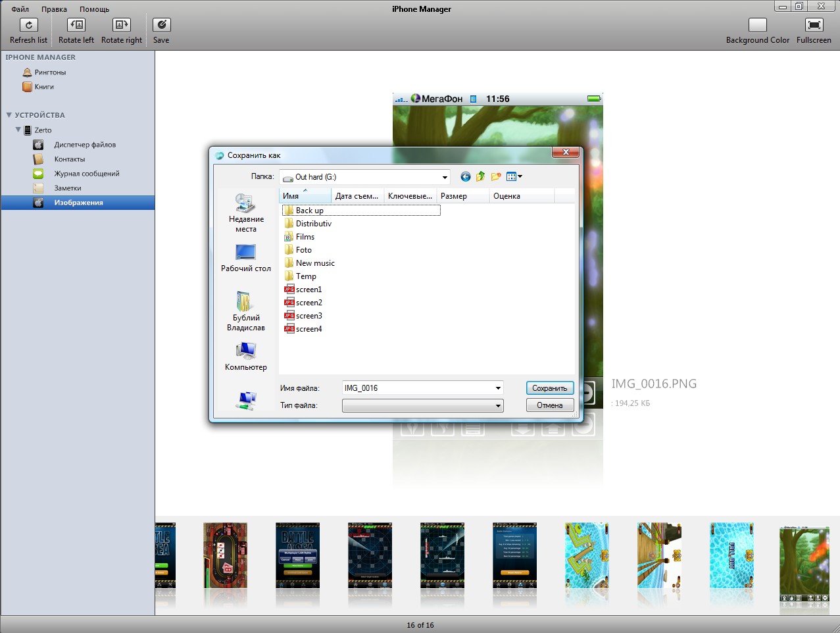Create a new folder in dialog
840x633 pixels.
pyautogui.click(x=496, y=176)
